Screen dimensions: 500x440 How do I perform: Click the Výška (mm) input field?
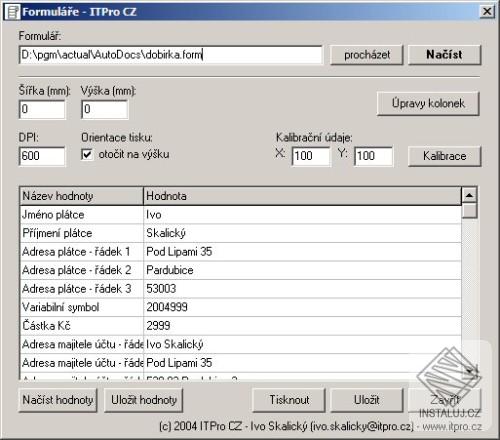(x=105, y=109)
